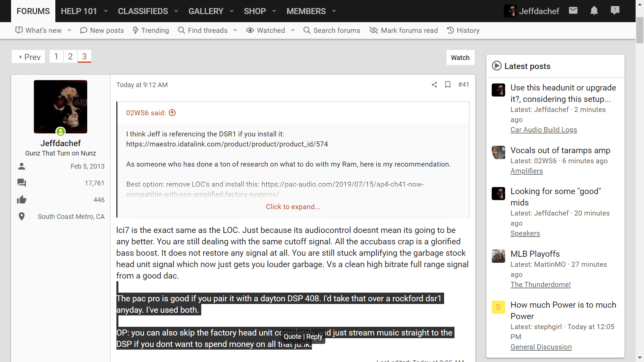Open What's new page
This screenshot has width=644, height=362.
tap(39, 30)
